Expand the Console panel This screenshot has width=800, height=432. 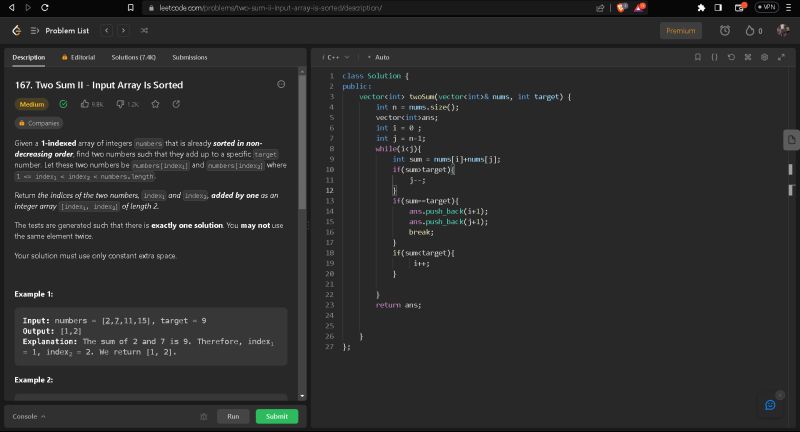[x=29, y=416]
